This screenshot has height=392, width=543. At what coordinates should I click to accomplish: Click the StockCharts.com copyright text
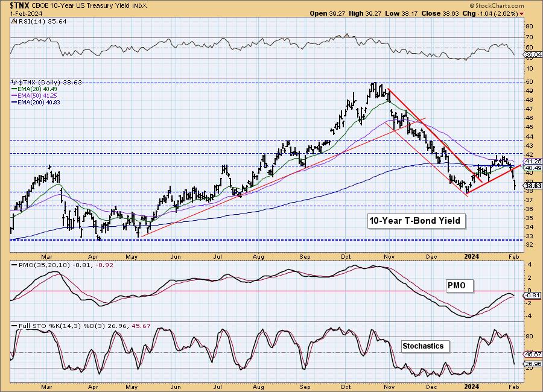tap(497, 5)
